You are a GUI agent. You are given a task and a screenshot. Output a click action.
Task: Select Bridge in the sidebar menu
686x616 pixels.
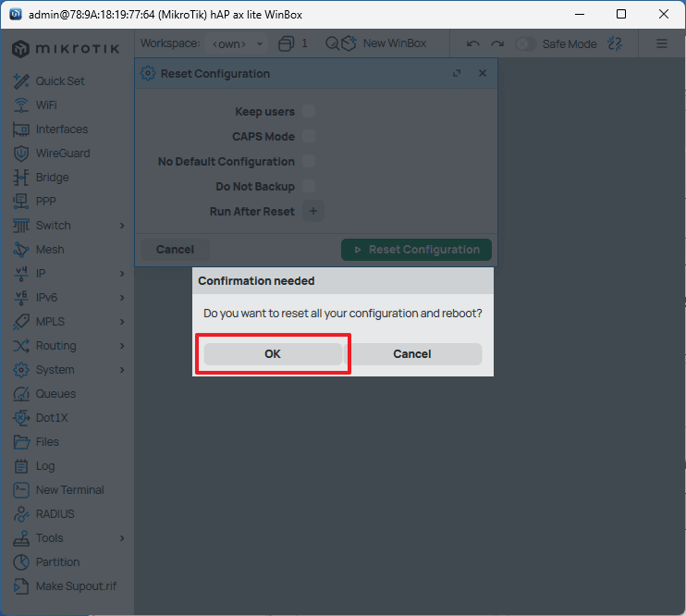click(52, 178)
